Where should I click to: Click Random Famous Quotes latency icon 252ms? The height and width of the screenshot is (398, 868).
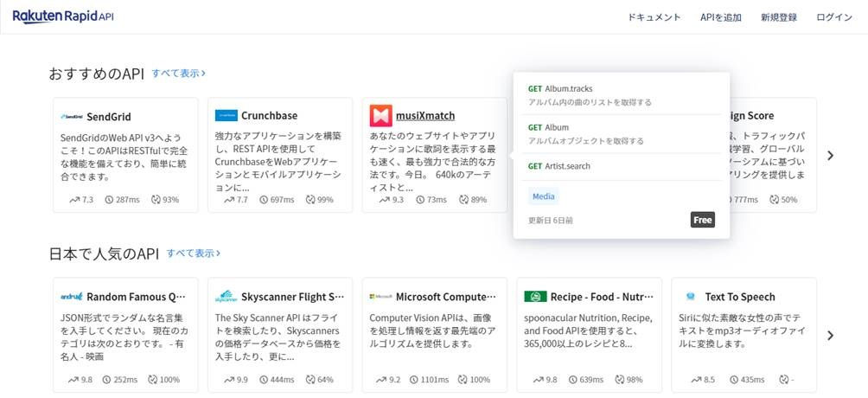(109, 380)
